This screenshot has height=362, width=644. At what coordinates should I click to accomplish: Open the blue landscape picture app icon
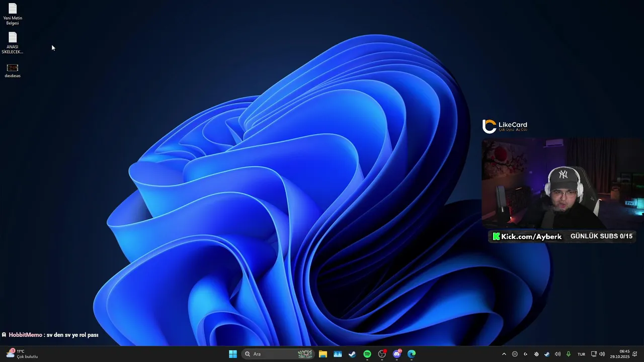(x=338, y=354)
